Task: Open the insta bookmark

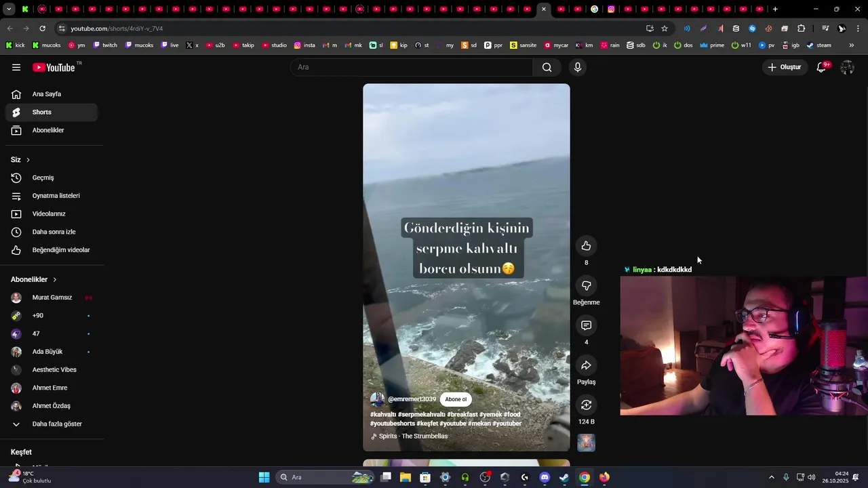Action: pos(304,45)
